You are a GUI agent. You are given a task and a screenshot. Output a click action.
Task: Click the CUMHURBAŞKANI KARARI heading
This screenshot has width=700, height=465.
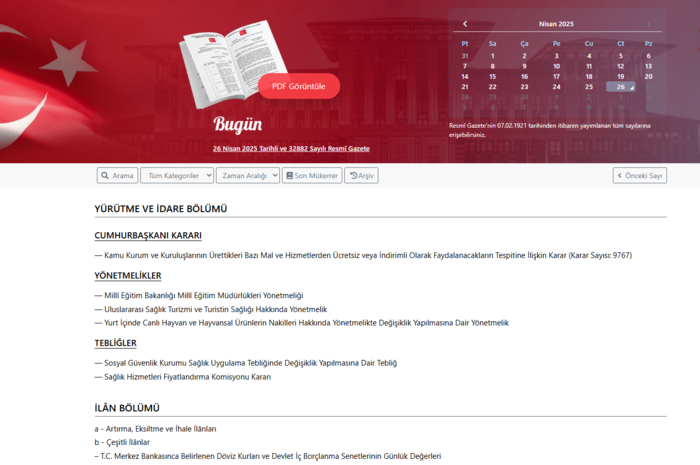[x=148, y=236]
